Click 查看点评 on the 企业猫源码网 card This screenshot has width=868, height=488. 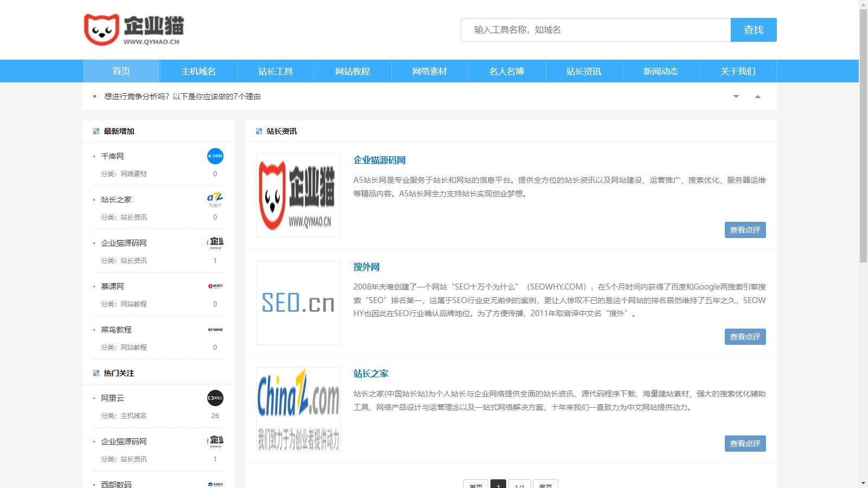[x=745, y=230]
